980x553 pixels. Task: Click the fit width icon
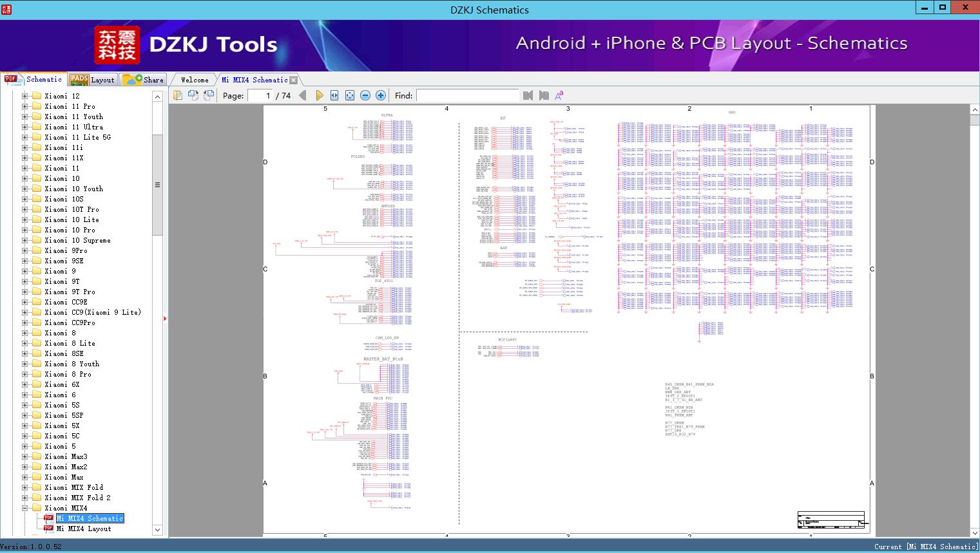tap(334, 95)
